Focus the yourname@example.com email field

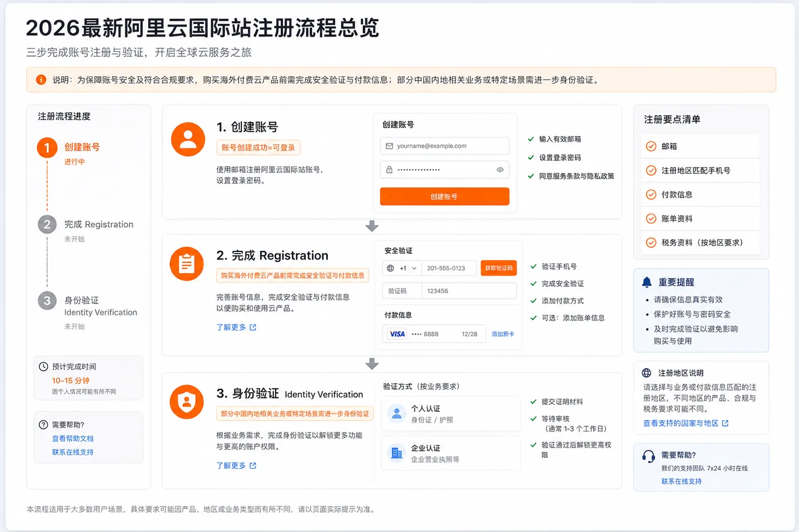pos(445,146)
